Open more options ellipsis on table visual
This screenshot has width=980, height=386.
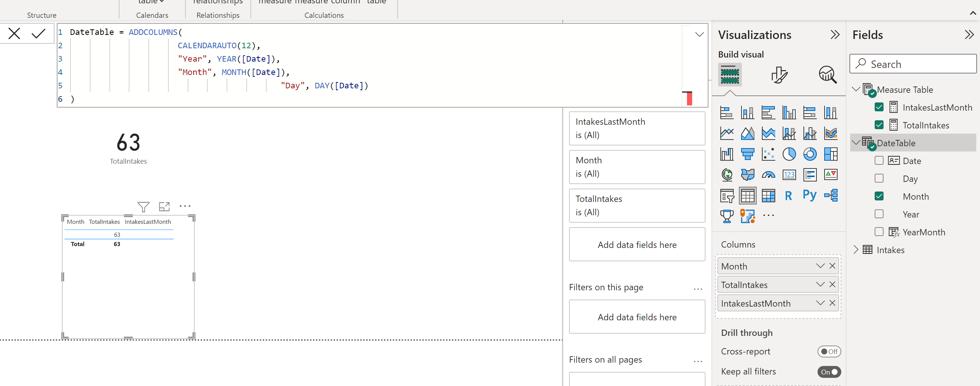pos(185,206)
